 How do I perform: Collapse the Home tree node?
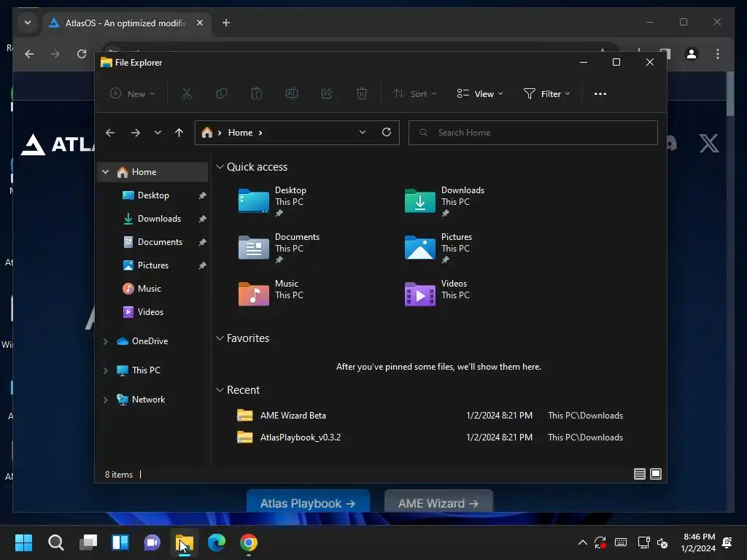[106, 172]
